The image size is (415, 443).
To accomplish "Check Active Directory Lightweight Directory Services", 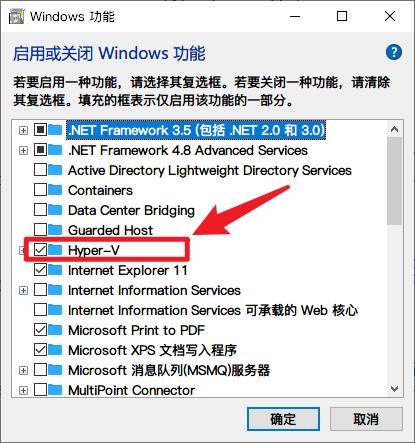I will pyautogui.click(x=40, y=170).
